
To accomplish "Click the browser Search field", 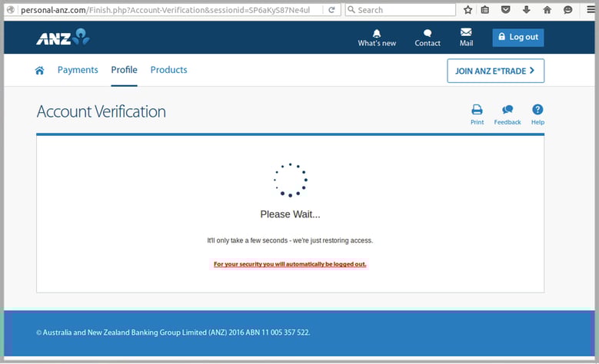I will pyautogui.click(x=401, y=10).
